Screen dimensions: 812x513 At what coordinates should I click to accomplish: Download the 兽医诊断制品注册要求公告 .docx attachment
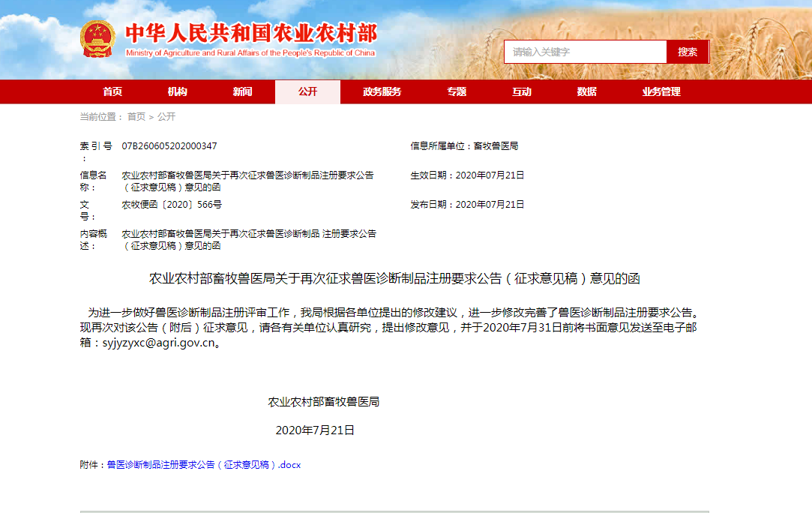tap(203, 465)
